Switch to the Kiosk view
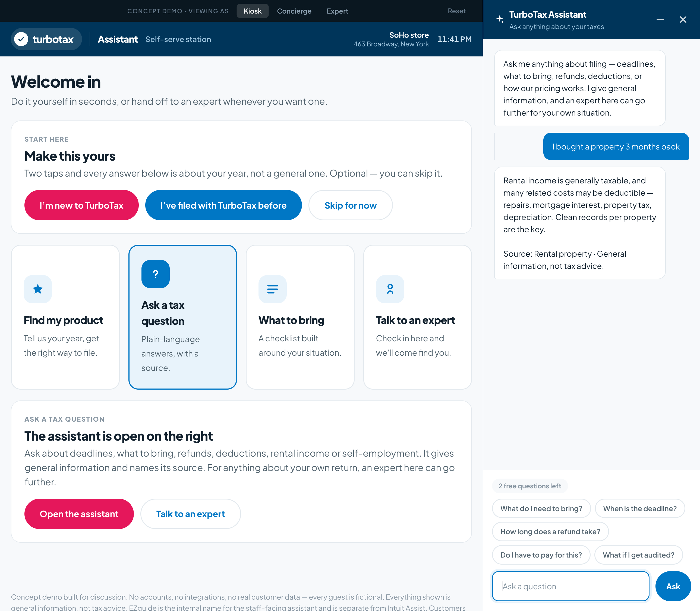Screen dimensions: 700x611 tap(253, 11)
